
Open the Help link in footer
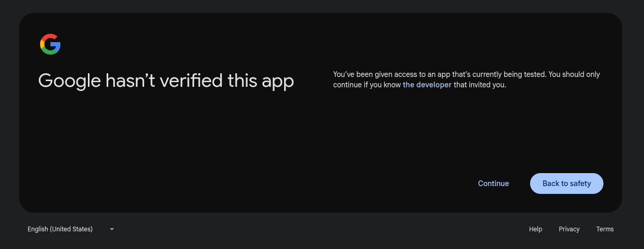[535, 229]
